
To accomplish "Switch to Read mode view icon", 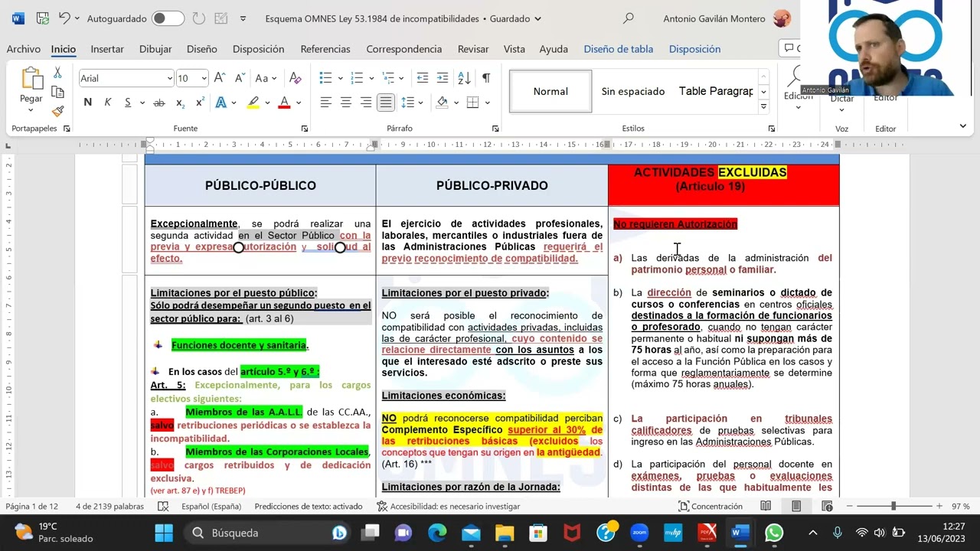I will pyautogui.click(x=766, y=507).
